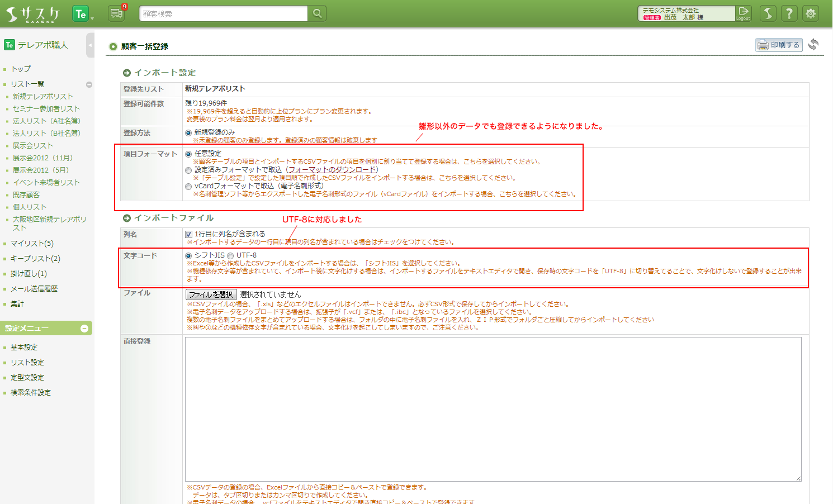Open the chat notifications icon
The image size is (833, 504).
point(116,13)
